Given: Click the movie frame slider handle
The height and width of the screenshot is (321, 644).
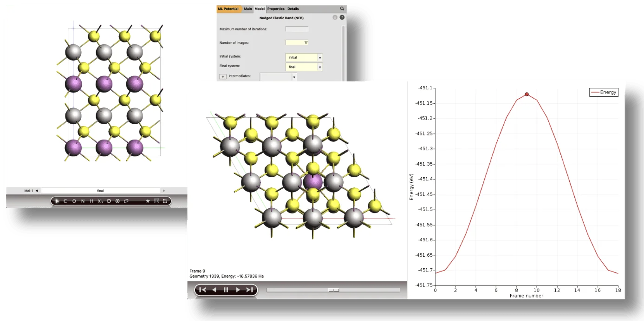Looking at the screenshot, I should point(333,290).
